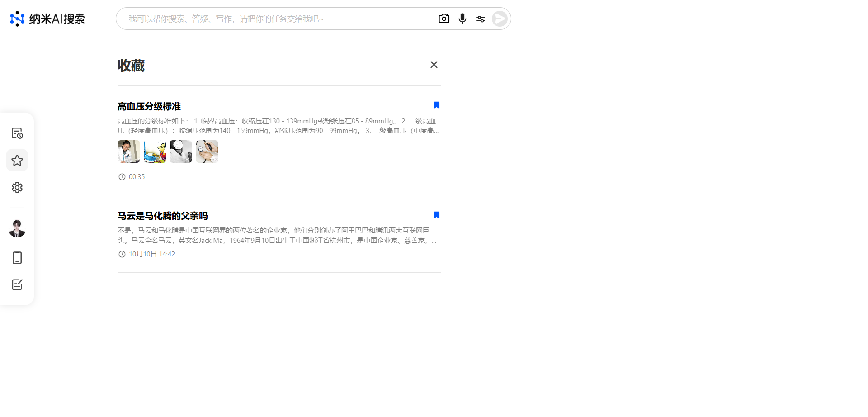Open 高血压分级标准 saved result
The height and width of the screenshot is (417, 868).
coord(149,107)
